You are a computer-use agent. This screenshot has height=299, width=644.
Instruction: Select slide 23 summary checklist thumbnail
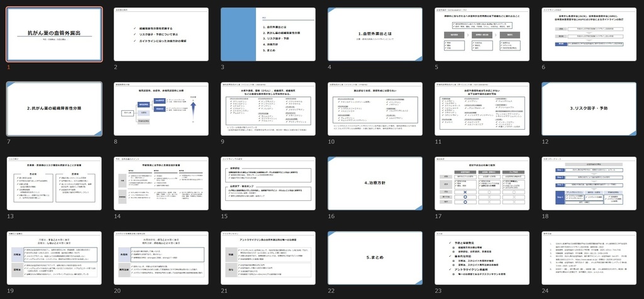482,258
